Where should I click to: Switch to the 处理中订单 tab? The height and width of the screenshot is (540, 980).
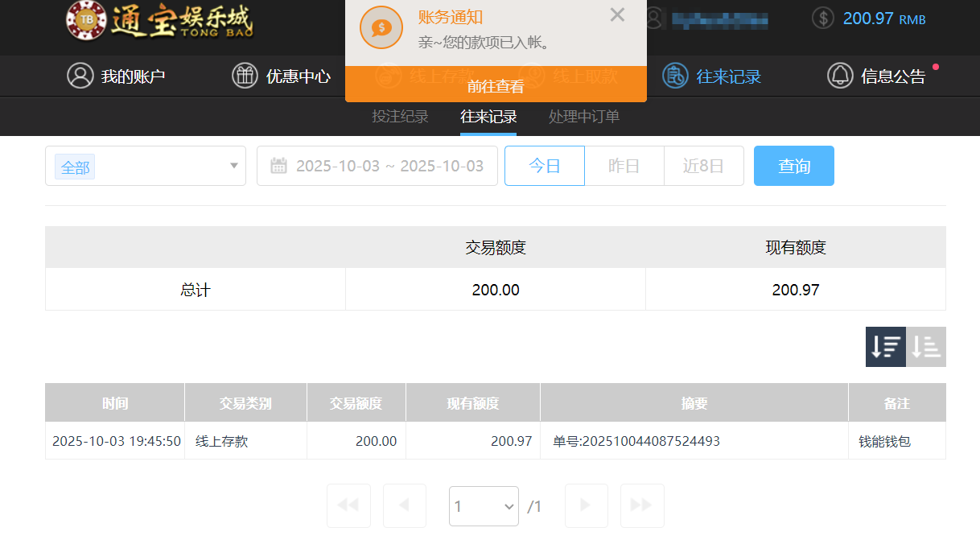(x=583, y=116)
